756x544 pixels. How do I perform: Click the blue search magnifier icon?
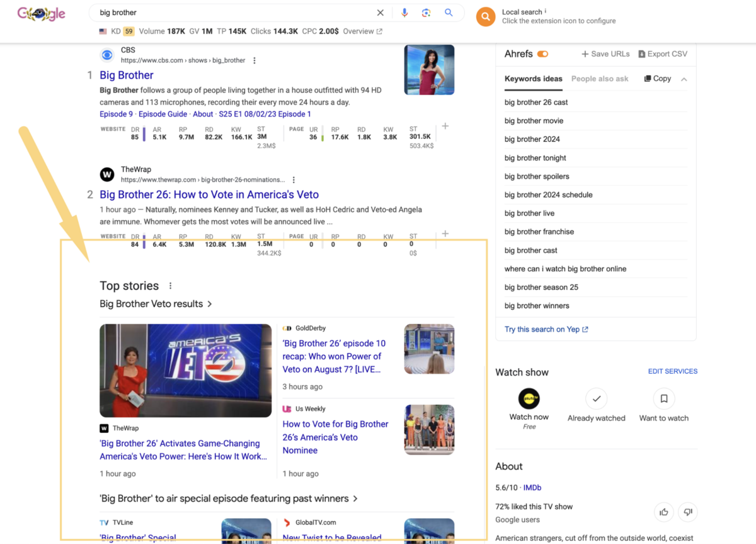click(449, 13)
